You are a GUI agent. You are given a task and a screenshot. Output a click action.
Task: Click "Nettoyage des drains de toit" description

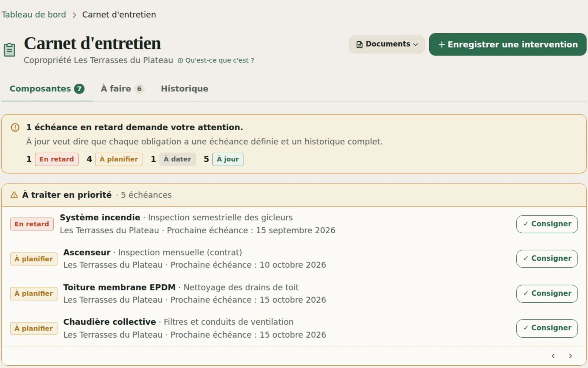pos(241,287)
